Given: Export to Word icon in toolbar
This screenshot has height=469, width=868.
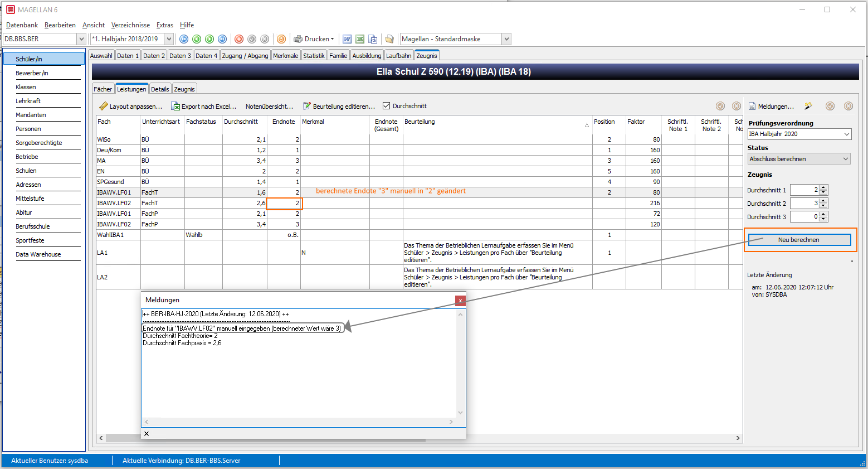Looking at the screenshot, I should pos(347,39).
